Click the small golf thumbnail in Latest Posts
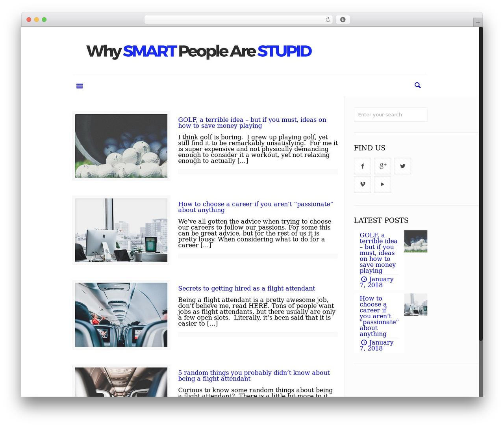This screenshot has height=427, width=504. coord(416,241)
